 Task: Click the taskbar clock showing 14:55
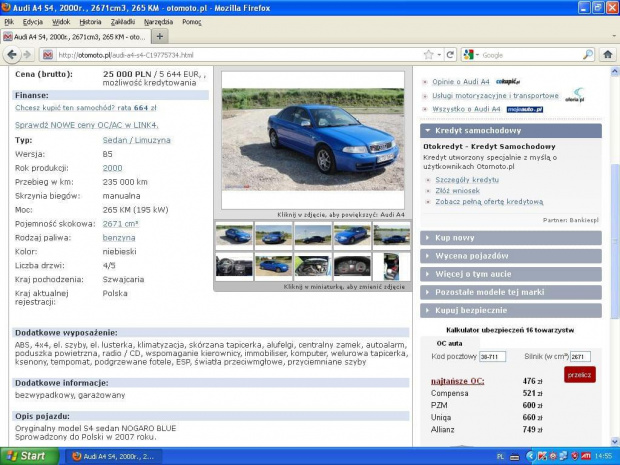click(x=603, y=456)
